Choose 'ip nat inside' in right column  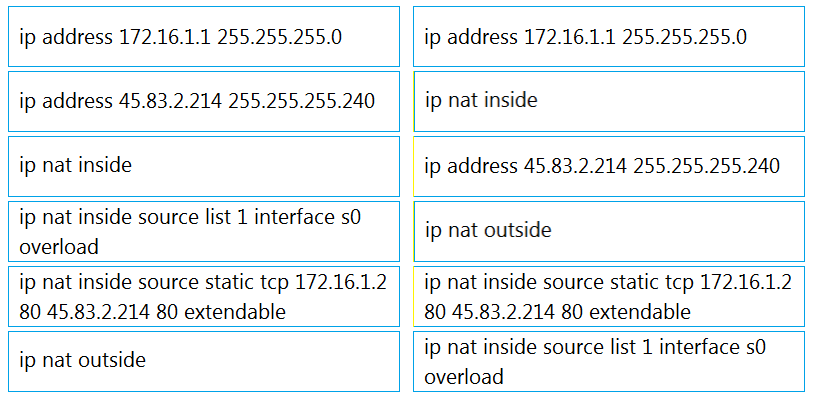pos(609,101)
